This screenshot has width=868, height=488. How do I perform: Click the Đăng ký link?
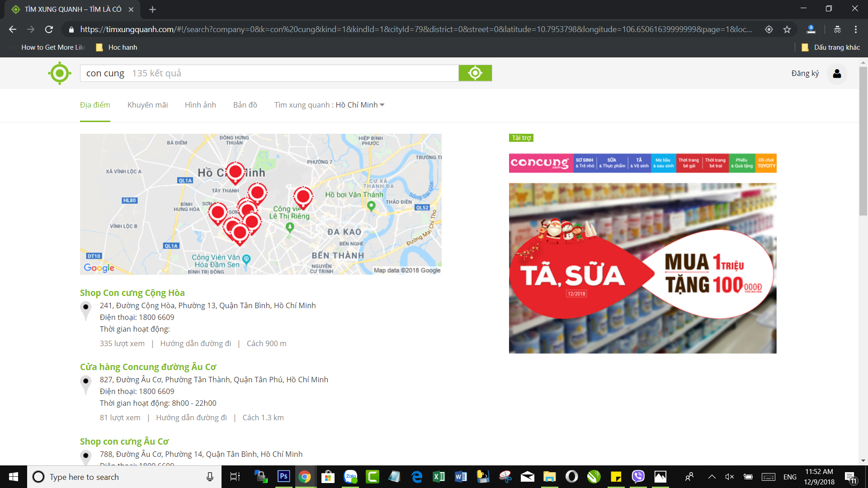[x=805, y=73]
